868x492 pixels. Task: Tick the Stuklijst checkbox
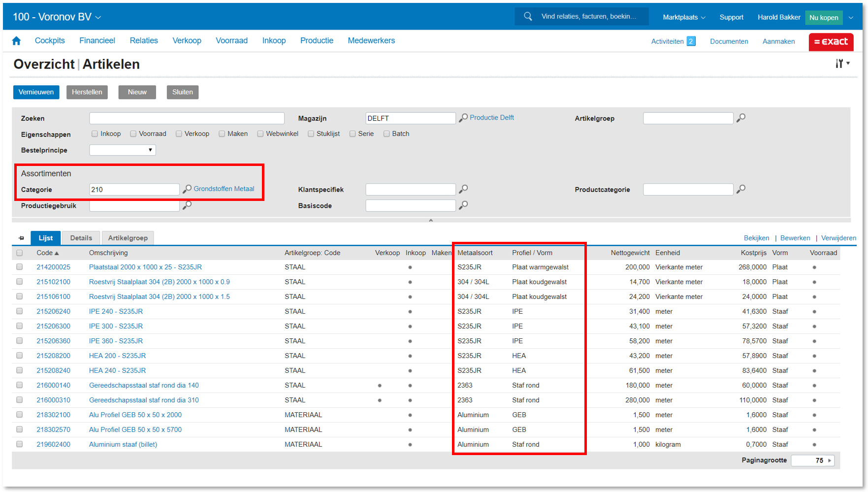point(311,134)
